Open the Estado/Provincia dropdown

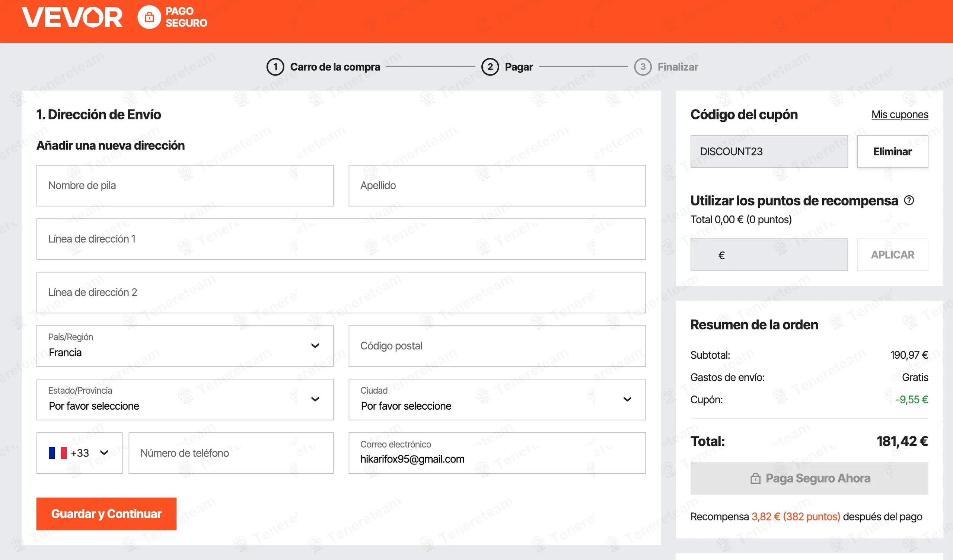pos(185,400)
